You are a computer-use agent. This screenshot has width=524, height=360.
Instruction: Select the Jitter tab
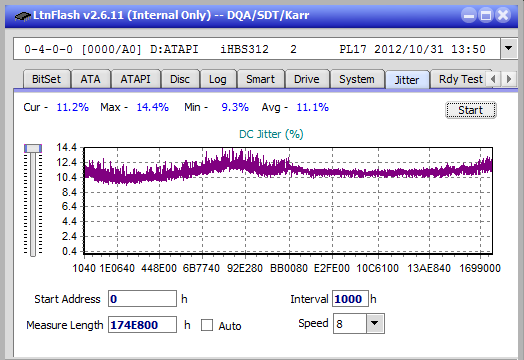407,80
